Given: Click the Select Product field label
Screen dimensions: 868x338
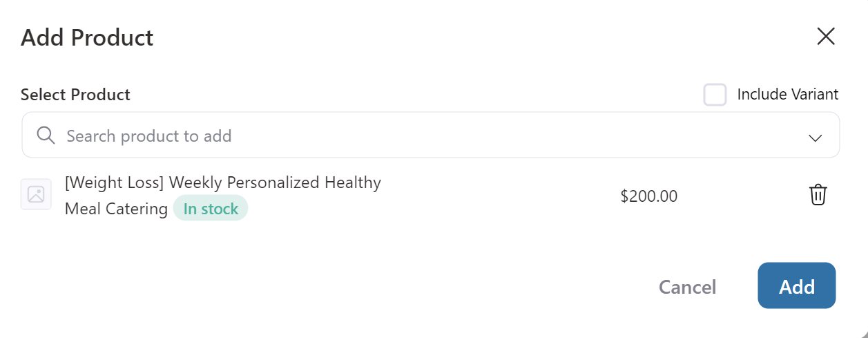Looking at the screenshot, I should (x=75, y=95).
